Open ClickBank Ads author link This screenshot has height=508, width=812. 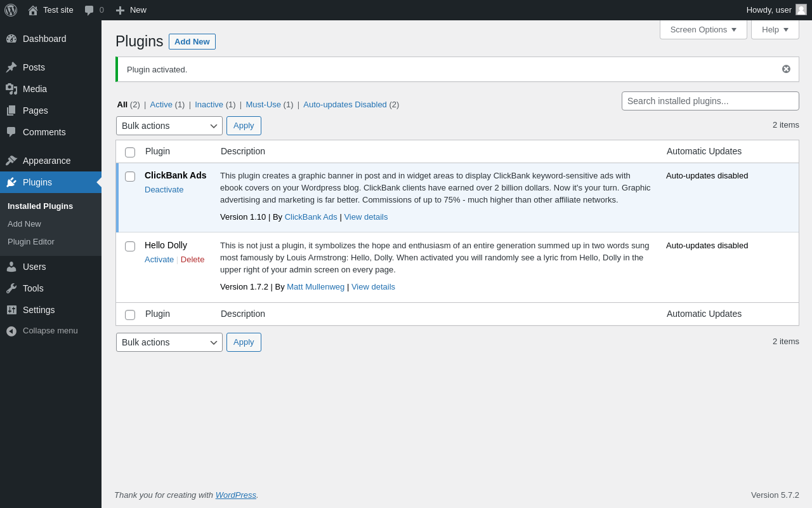pyautogui.click(x=311, y=217)
